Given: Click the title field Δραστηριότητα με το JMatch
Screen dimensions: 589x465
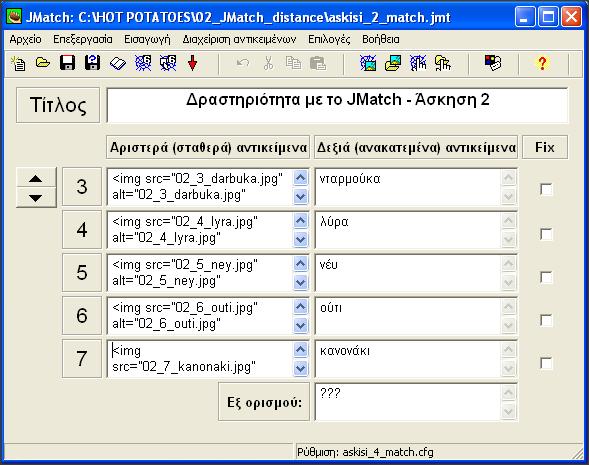Looking at the screenshot, I should click(x=337, y=105).
